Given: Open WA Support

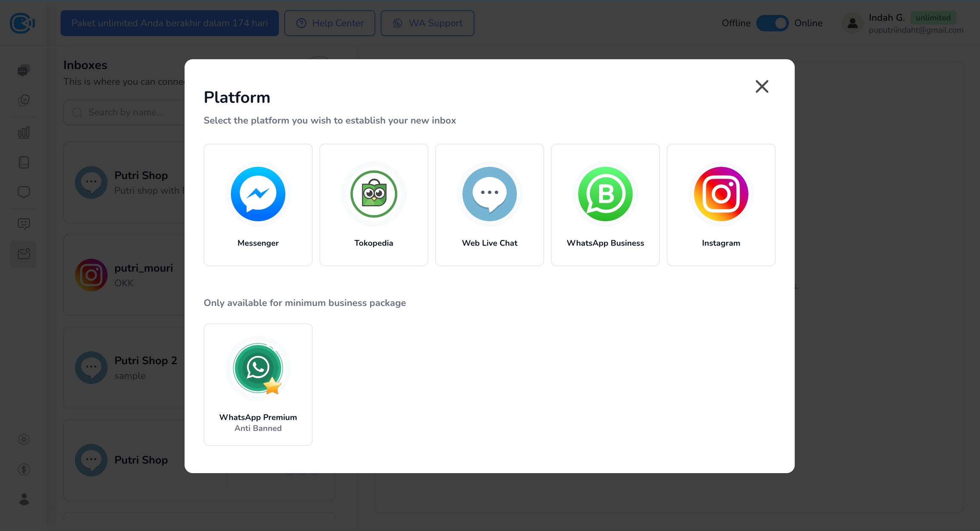Looking at the screenshot, I should pos(427,23).
